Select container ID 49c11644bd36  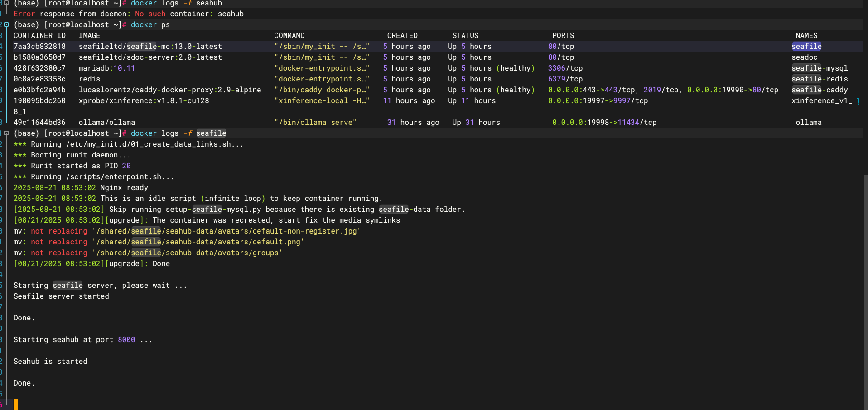[39, 122]
